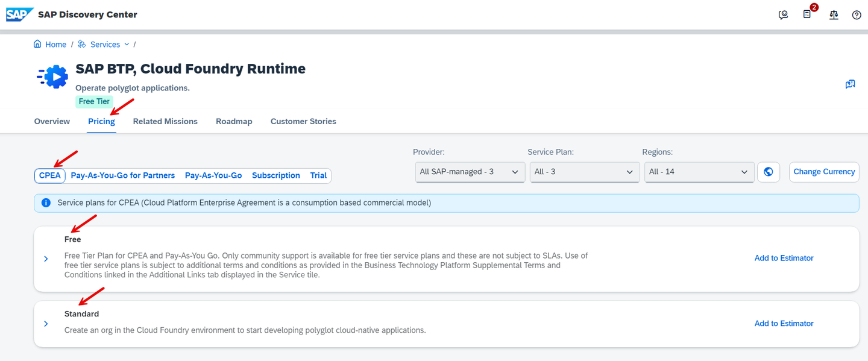Open the Related Missions tab
Screen dimensions: 868x361
[165, 121]
